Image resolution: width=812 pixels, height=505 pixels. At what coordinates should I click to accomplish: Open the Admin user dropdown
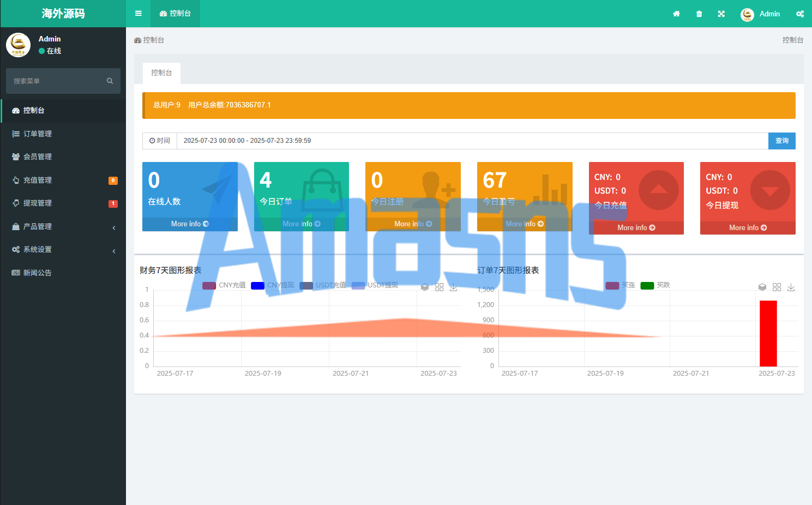point(760,14)
